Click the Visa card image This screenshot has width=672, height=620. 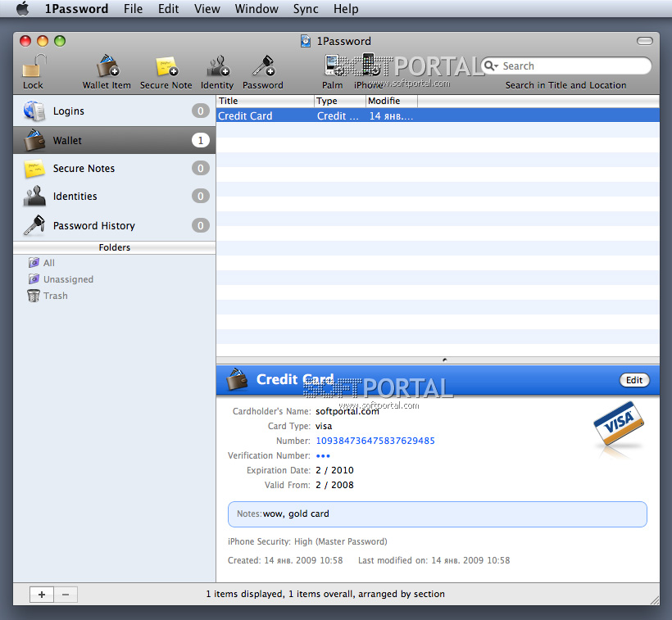(619, 423)
